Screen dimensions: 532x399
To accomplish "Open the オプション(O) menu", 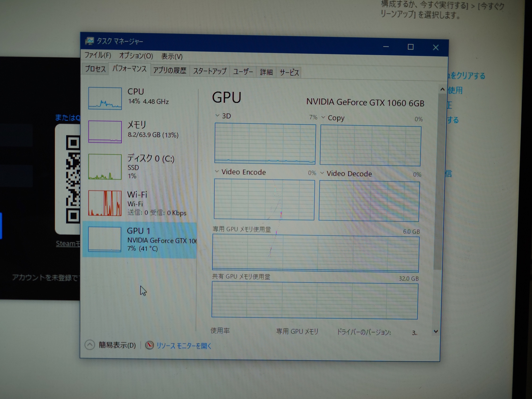I will tap(136, 56).
